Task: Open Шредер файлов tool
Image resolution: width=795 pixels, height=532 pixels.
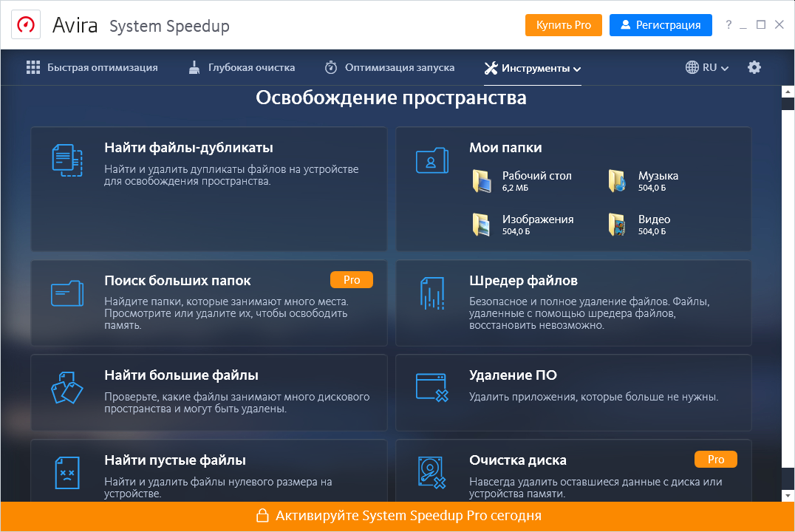Action: [573, 303]
